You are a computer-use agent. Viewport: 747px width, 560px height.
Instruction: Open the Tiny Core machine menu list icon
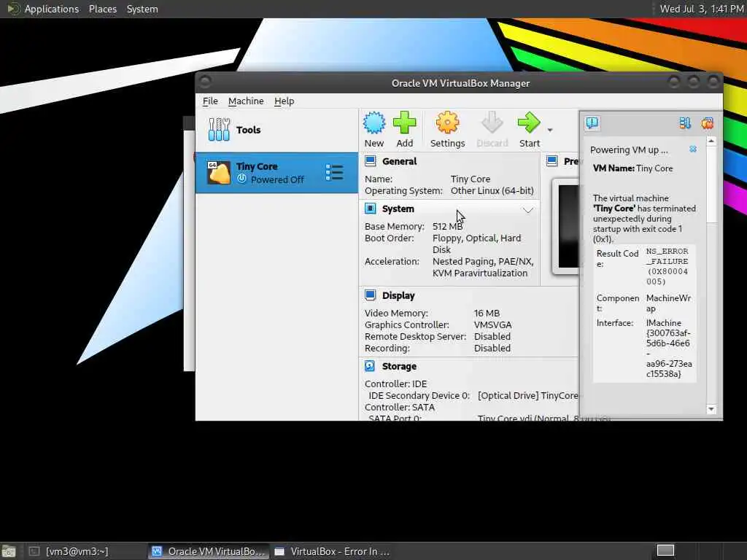(334, 172)
